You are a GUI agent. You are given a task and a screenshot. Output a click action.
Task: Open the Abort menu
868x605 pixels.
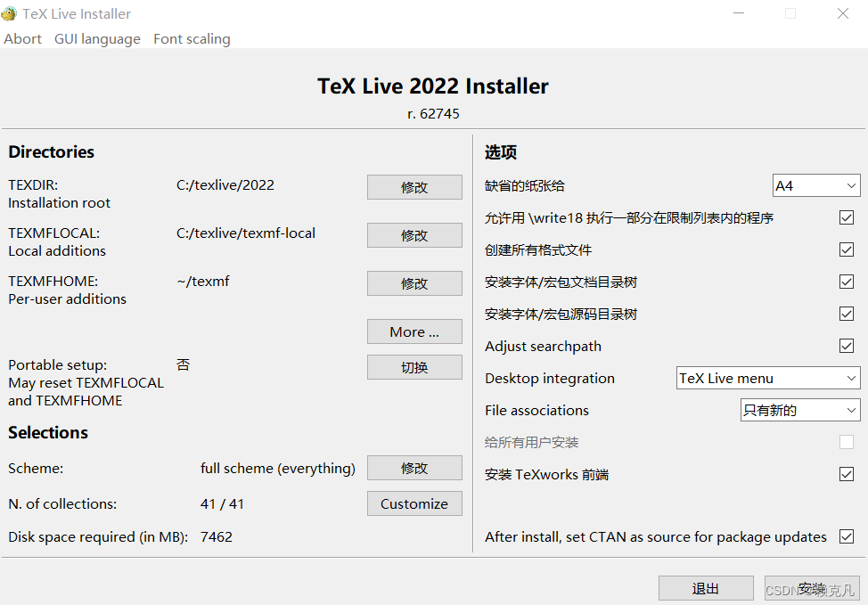22,38
